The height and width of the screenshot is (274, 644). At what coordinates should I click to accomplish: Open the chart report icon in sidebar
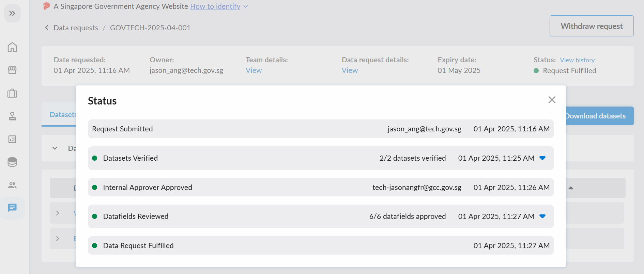tap(12, 139)
